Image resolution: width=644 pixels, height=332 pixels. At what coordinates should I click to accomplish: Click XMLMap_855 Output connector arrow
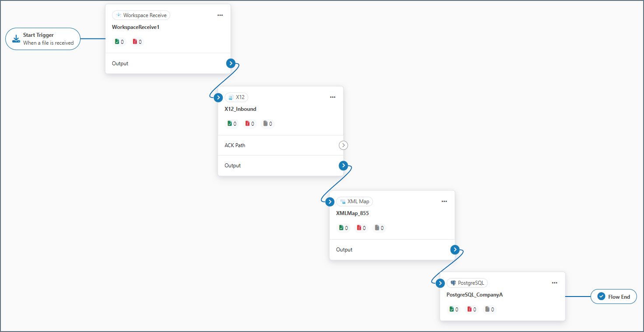coord(455,250)
